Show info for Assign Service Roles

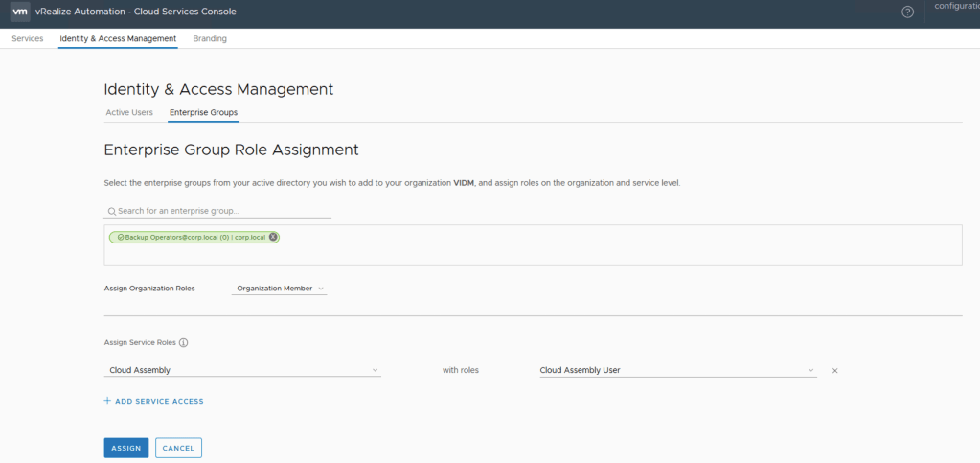click(x=183, y=342)
